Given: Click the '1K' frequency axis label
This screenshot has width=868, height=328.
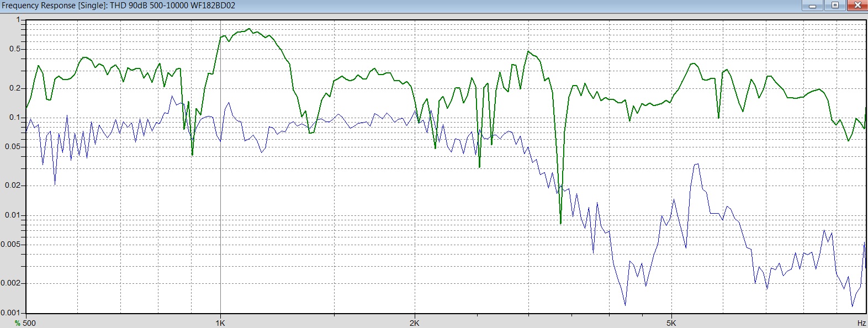Looking at the screenshot, I should (x=220, y=323).
